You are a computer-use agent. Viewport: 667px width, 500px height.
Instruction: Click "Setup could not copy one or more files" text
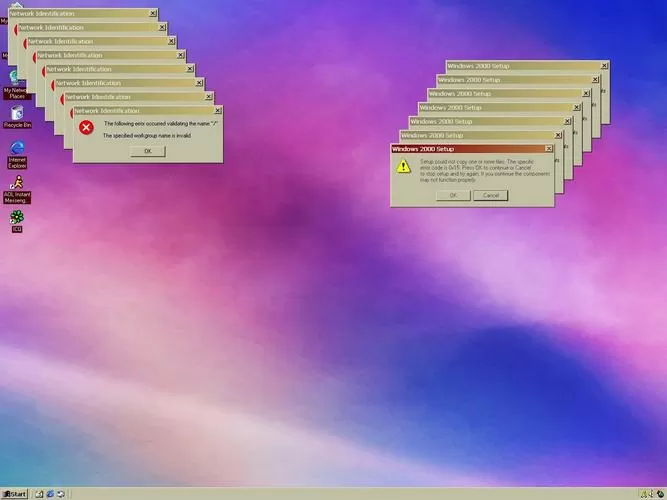click(462, 162)
